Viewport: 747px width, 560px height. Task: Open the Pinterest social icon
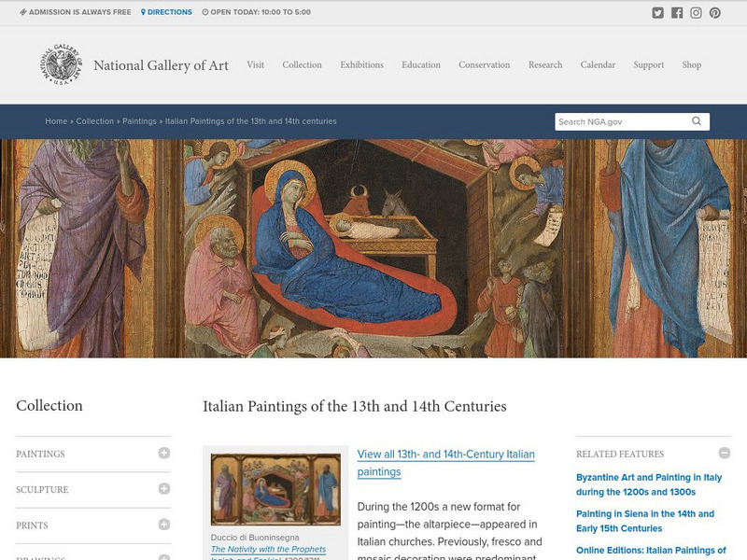pyautogui.click(x=714, y=13)
